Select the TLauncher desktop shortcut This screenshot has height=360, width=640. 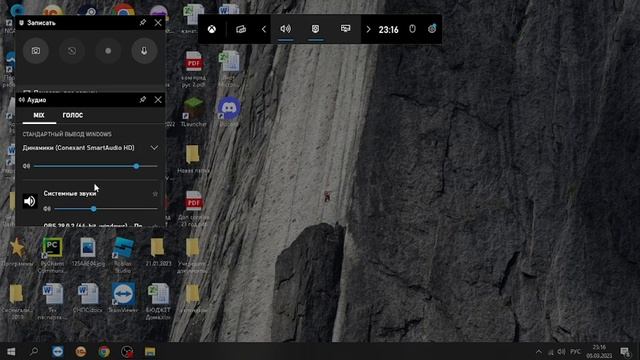pyautogui.click(x=193, y=112)
